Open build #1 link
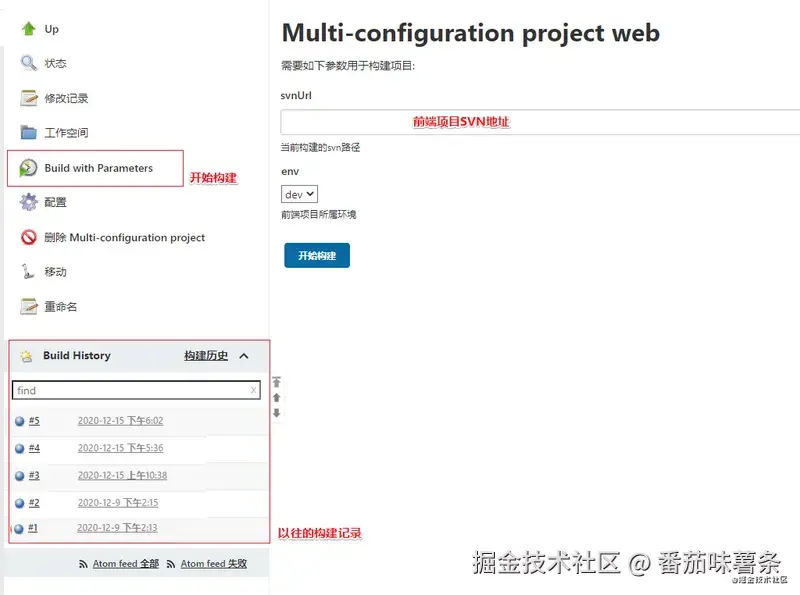The width and height of the screenshot is (800, 595). pyautogui.click(x=33, y=528)
